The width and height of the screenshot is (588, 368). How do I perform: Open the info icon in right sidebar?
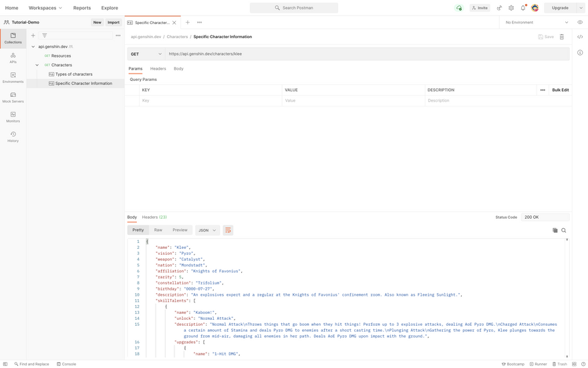[580, 53]
